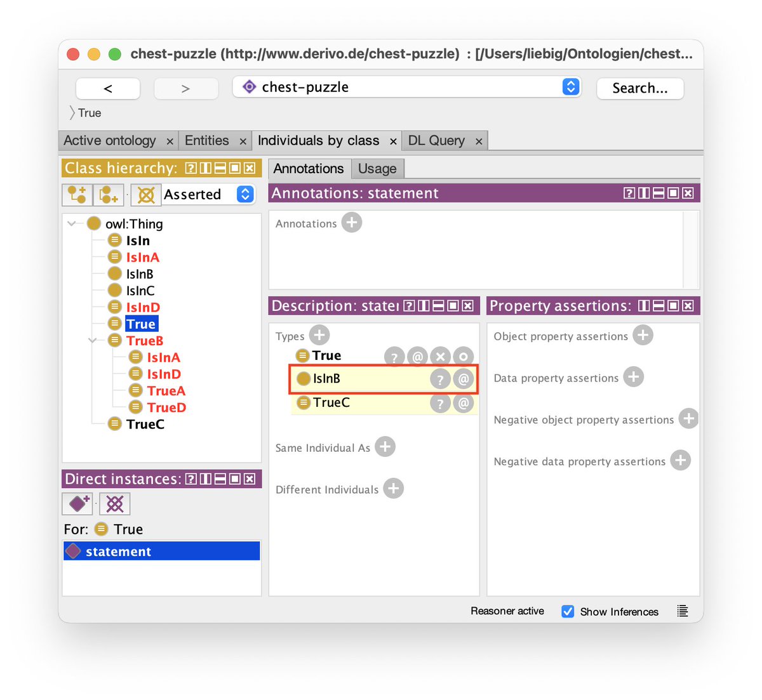Add a negative object property assertion
This screenshot has width=762, height=700.
pos(688,419)
